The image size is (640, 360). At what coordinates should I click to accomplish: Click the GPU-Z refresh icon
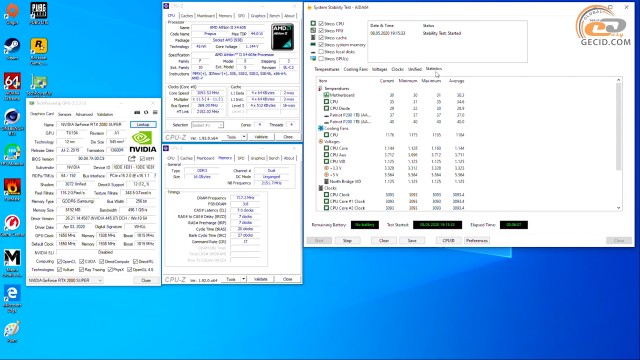[146, 112]
